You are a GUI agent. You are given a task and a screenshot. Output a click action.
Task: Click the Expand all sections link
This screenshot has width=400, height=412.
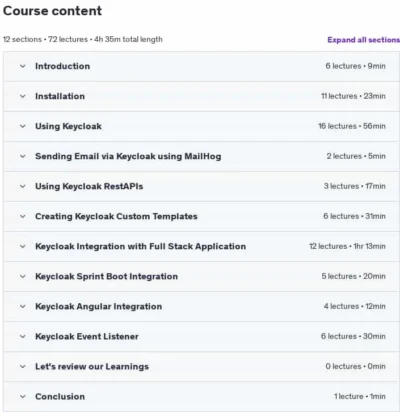[363, 40]
